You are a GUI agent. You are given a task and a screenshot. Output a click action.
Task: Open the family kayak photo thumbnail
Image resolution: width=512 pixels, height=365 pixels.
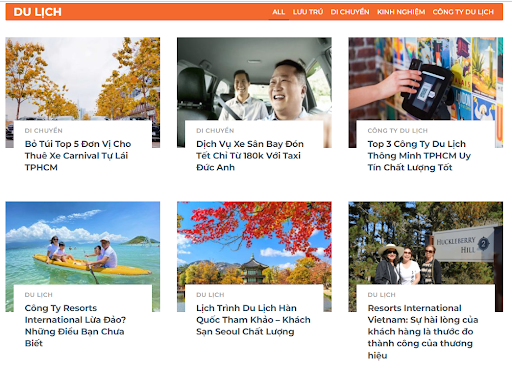click(x=83, y=243)
